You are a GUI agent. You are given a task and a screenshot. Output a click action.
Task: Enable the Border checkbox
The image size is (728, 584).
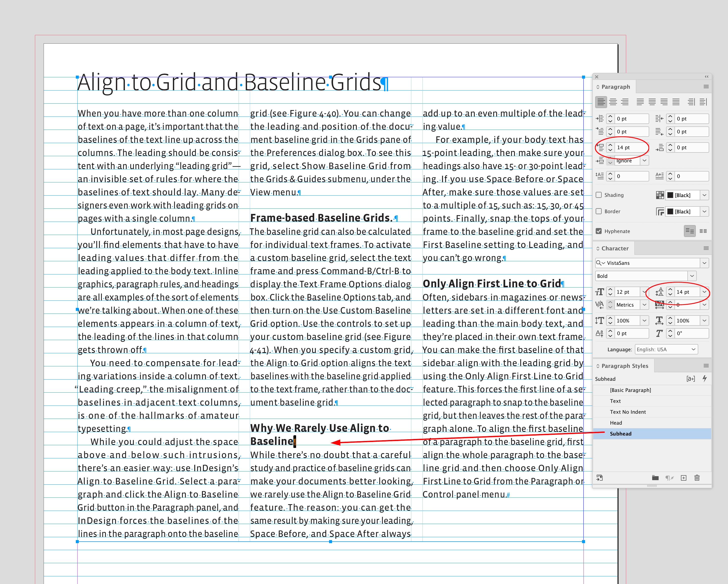click(599, 211)
